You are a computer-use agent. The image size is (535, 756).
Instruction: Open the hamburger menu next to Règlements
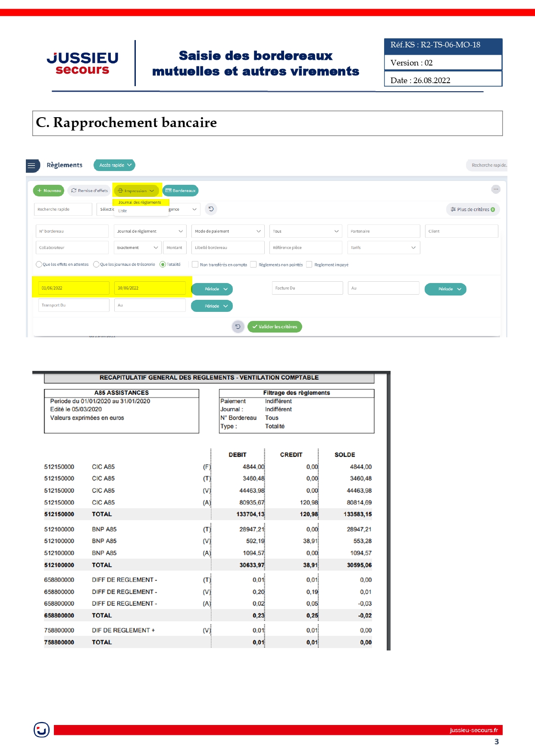coord(32,165)
